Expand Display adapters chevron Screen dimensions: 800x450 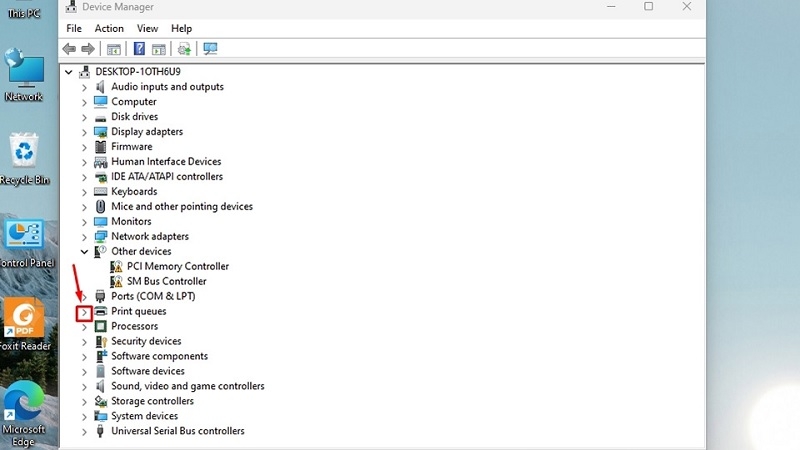click(x=84, y=132)
